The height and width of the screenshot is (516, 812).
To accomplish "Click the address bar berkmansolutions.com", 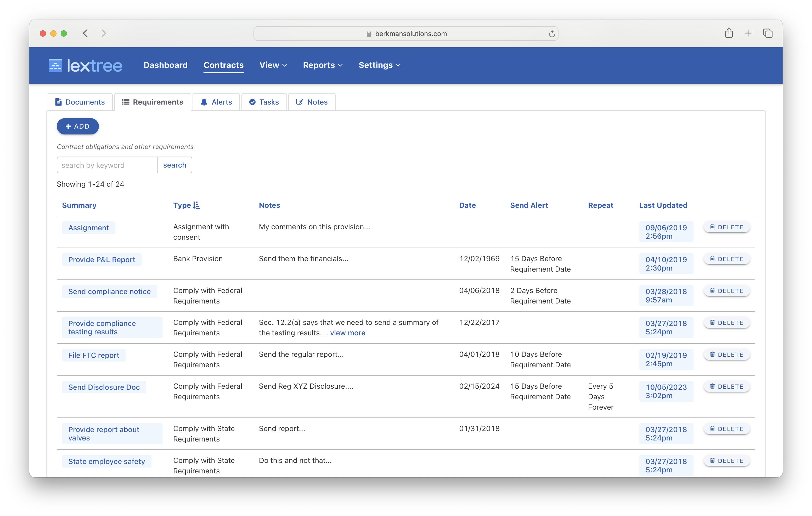I will (406, 34).
